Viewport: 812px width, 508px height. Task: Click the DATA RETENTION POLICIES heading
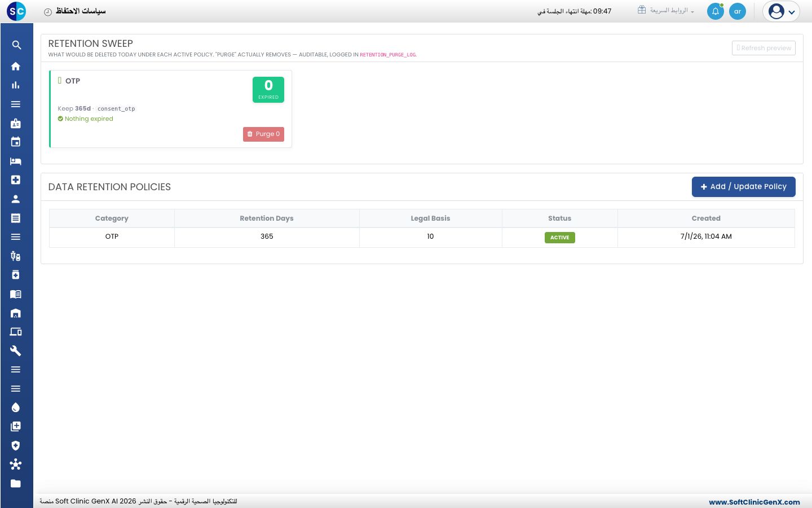(x=109, y=187)
